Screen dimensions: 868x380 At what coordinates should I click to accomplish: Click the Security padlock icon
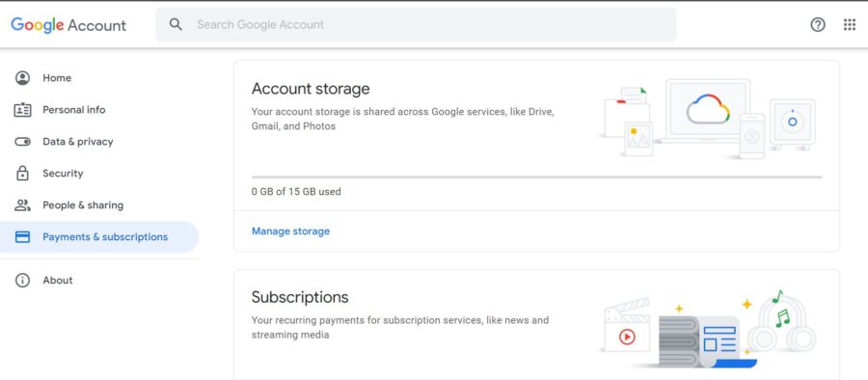tap(23, 174)
